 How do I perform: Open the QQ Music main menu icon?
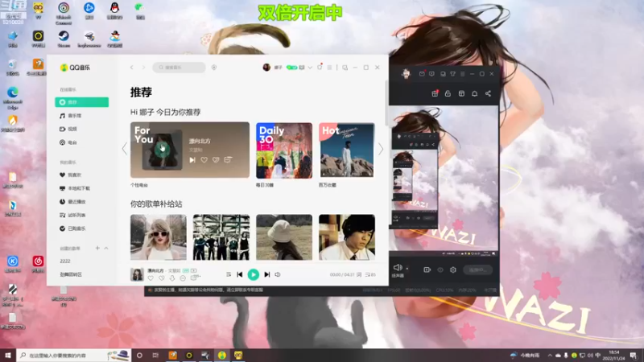tap(329, 68)
